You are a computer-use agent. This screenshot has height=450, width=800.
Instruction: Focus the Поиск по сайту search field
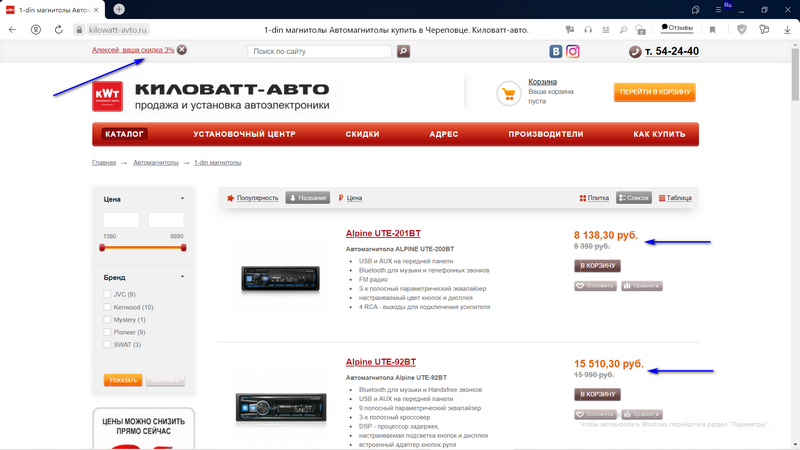[319, 52]
